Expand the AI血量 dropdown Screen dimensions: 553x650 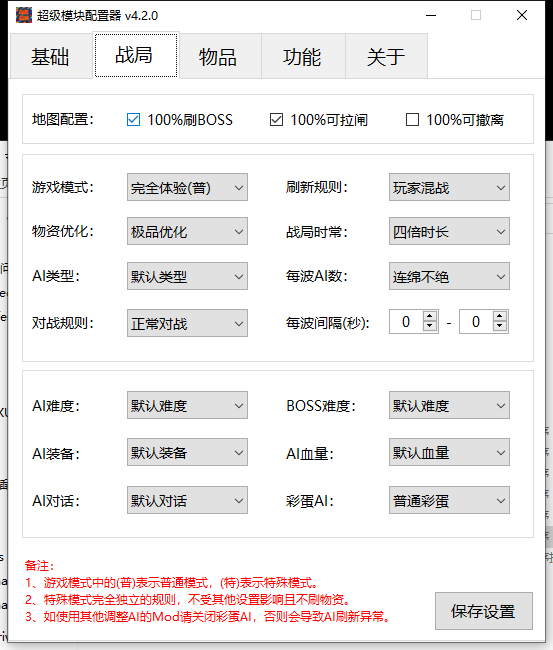pyautogui.click(x=449, y=452)
